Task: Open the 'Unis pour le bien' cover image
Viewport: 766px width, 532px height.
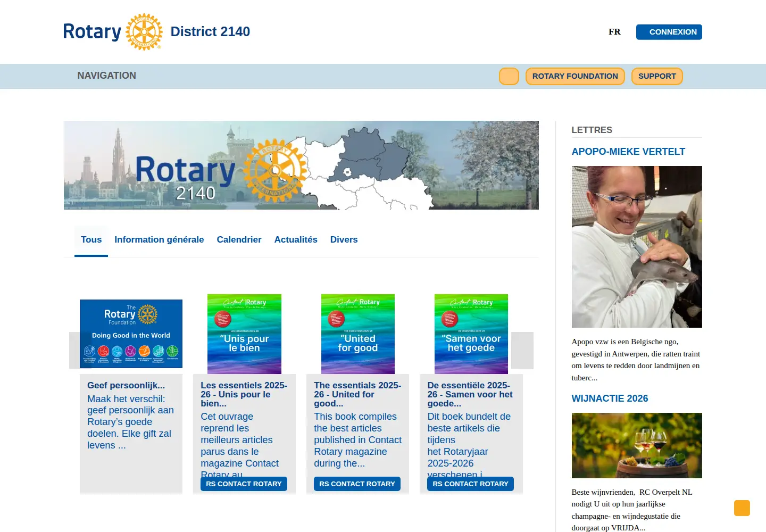Action: coord(244,334)
